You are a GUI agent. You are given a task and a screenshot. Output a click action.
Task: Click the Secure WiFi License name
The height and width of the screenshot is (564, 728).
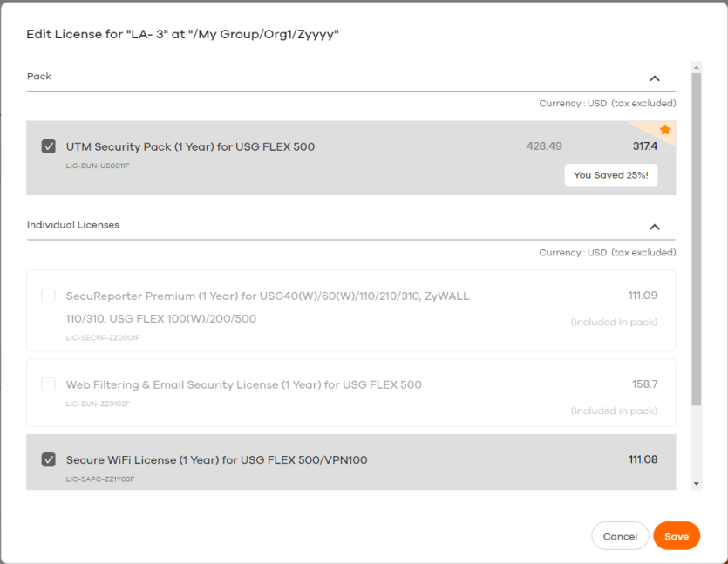point(216,460)
